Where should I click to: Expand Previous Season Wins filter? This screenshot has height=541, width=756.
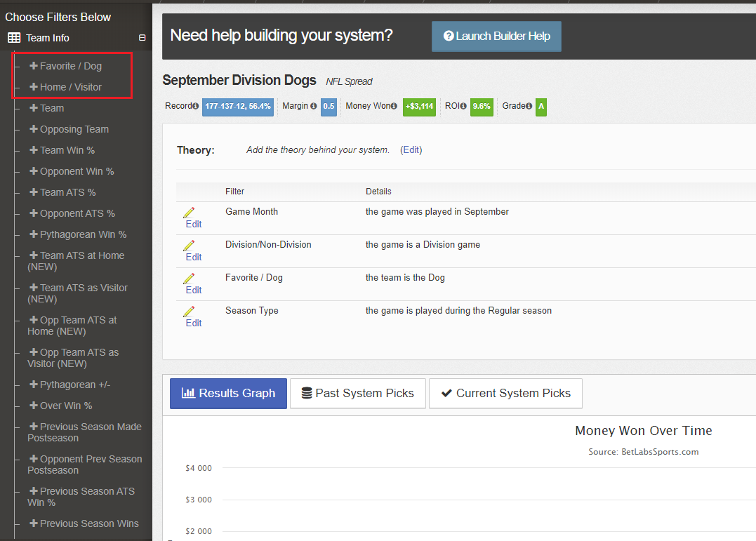pyautogui.click(x=84, y=523)
